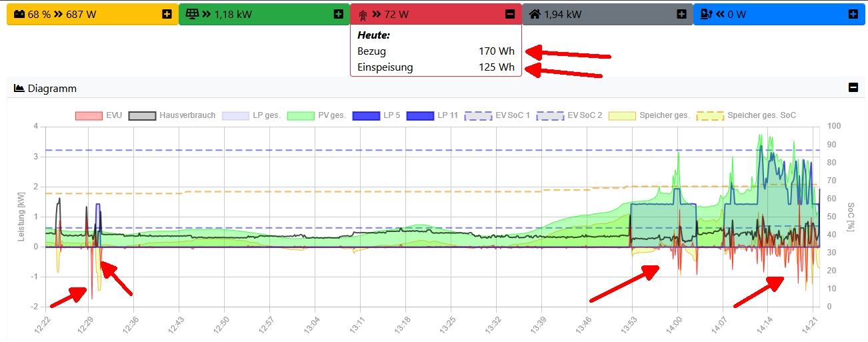Click the 687 W battery power value
Screen dimensions: 868x342
pos(82,14)
